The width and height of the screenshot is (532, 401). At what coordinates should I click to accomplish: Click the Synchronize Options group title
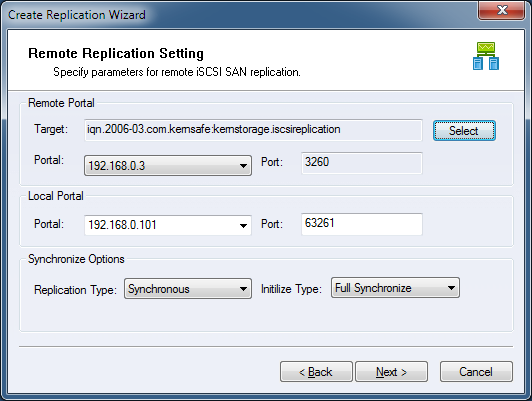[x=76, y=259]
